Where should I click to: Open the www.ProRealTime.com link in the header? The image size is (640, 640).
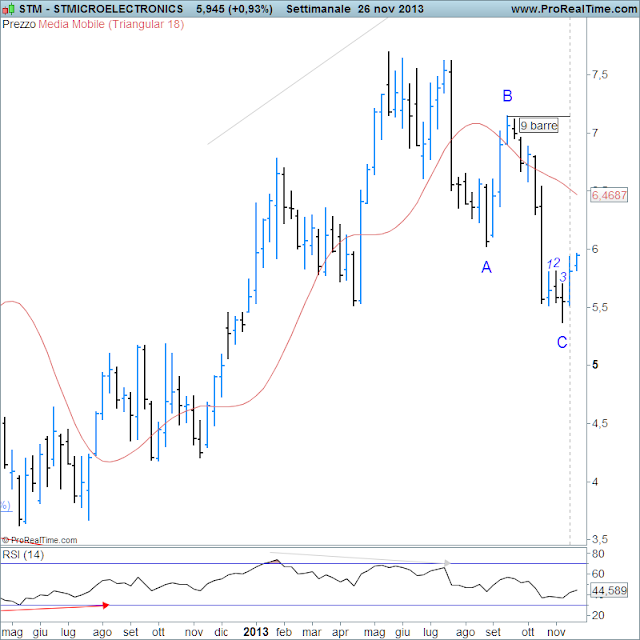(574, 9)
